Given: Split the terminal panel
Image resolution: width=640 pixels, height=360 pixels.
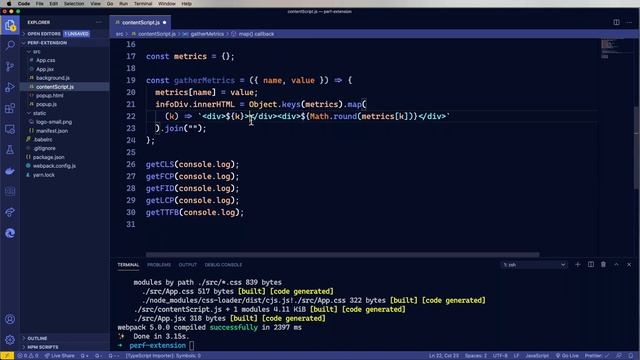Looking at the screenshot, I should 591,264.
